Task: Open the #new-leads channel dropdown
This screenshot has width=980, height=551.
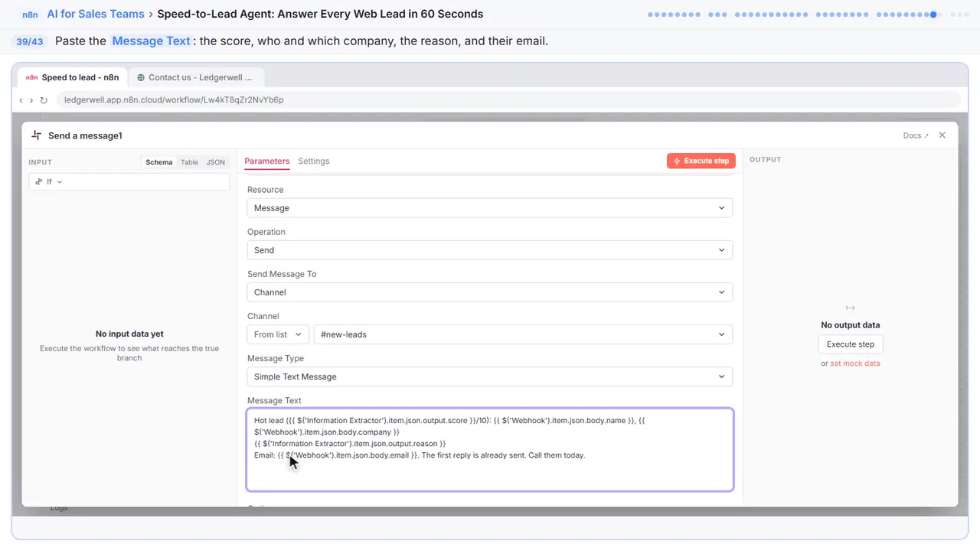Action: (523, 334)
